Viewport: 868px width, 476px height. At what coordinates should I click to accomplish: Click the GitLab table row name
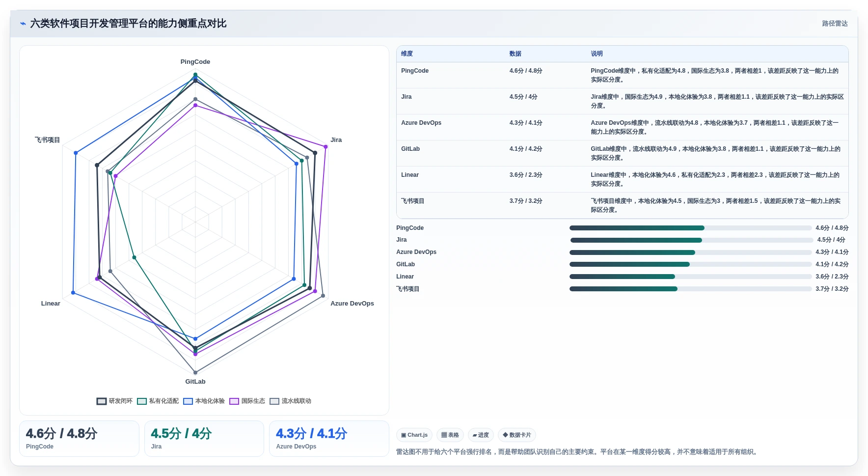click(x=410, y=149)
